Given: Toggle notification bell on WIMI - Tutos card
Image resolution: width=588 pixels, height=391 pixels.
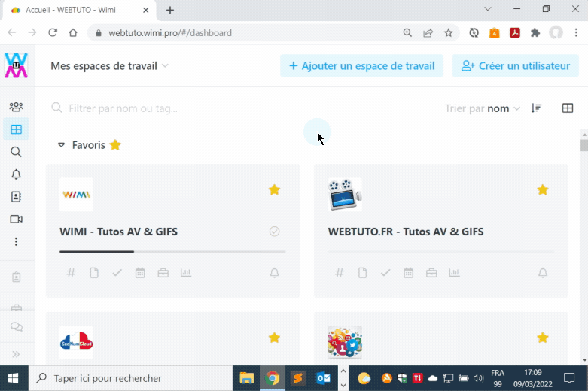Looking at the screenshot, I should 275,273.
